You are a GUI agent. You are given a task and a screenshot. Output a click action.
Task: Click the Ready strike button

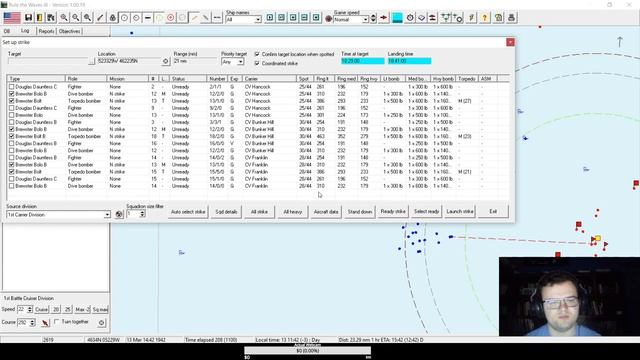click(393, 212)
